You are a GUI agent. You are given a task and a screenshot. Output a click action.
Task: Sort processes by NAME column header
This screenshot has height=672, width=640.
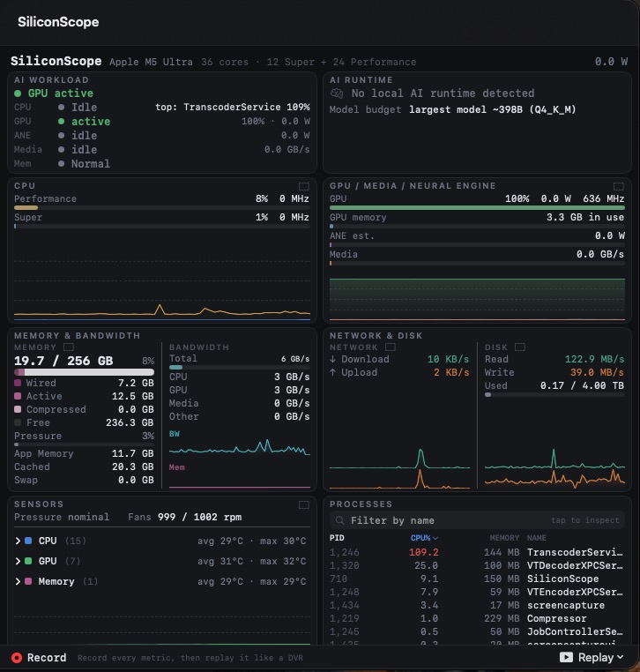point(536,538)
